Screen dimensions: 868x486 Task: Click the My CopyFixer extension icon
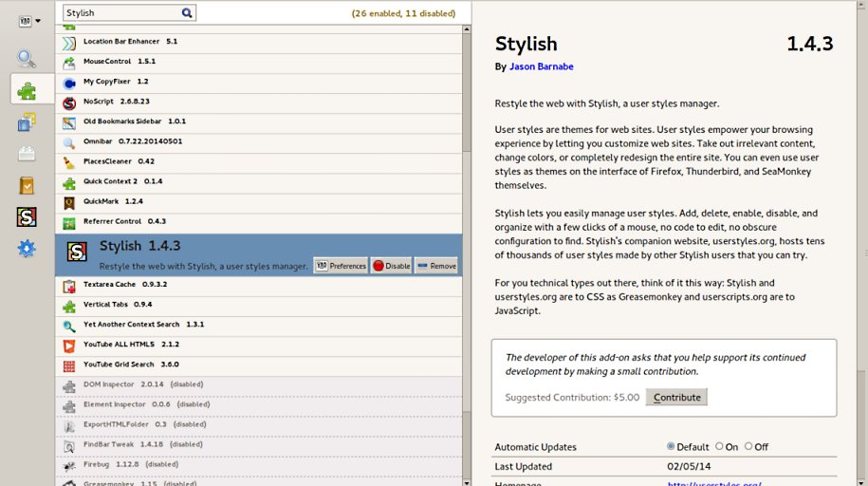(x=68, y=84)
